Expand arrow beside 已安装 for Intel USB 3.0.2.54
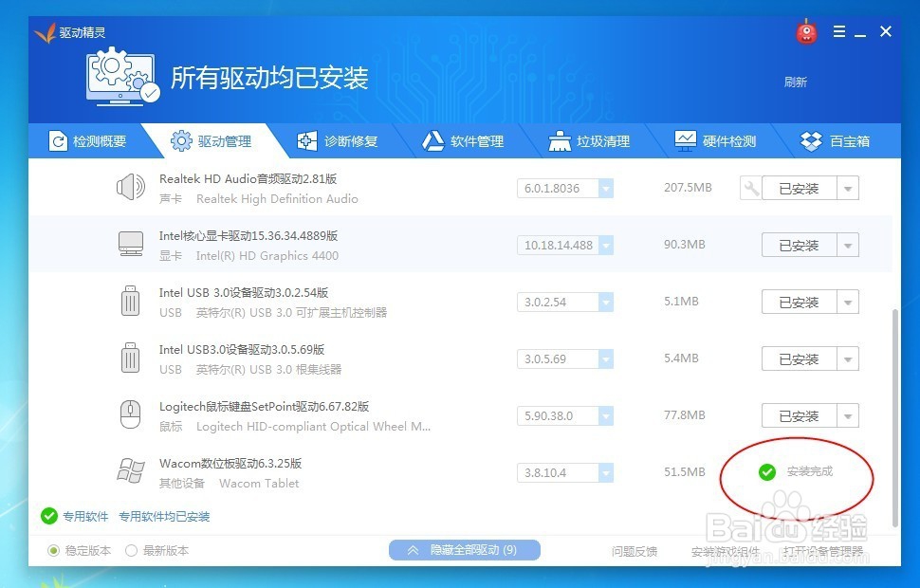 848,303
